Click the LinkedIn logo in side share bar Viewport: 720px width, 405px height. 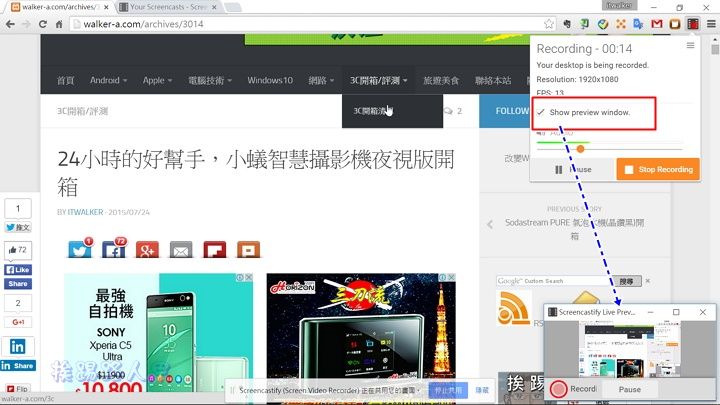(17, 346)
